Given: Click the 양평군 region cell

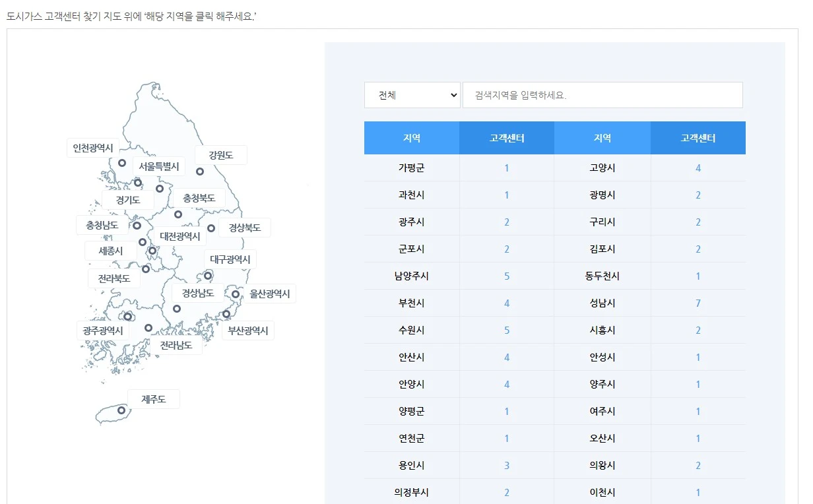Looking at the screenshot, I should (x=412, y=412).
